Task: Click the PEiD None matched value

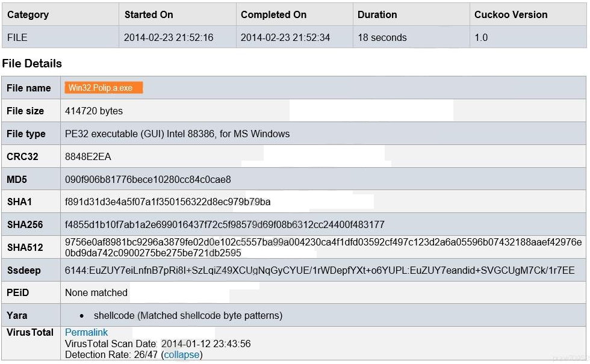Action: pos(96,292)
